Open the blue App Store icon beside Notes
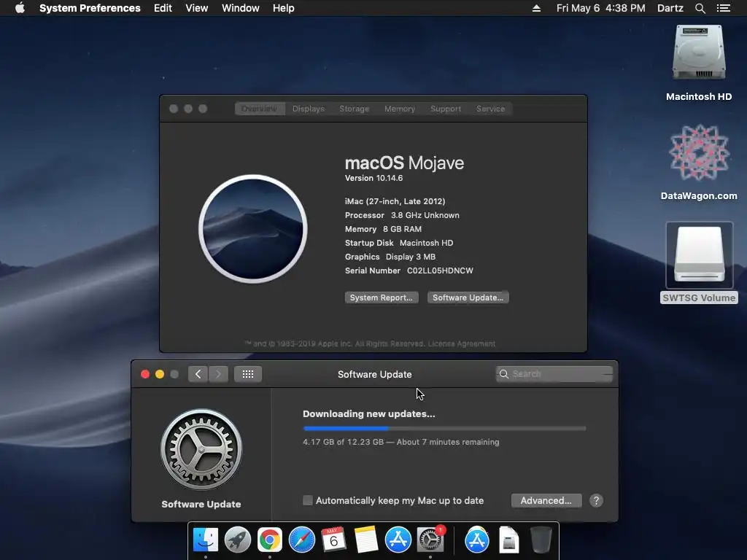This screenshot has height=560, width=747. pyautogui.click(x=398, y=540)
